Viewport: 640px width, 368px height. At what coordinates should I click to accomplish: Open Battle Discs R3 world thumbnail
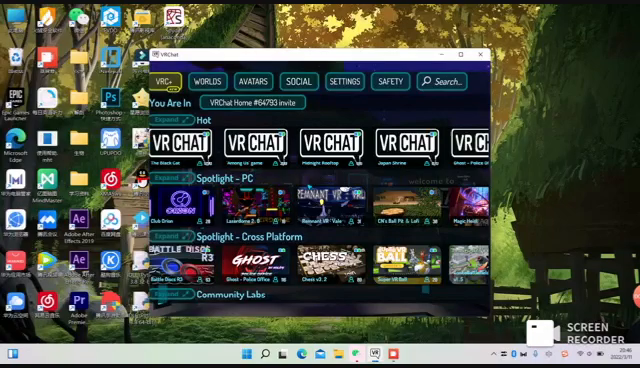(182, 264)
